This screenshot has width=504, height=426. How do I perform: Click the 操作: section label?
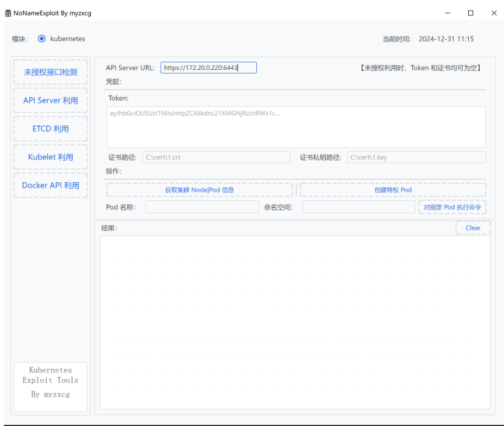coord(114,171)
